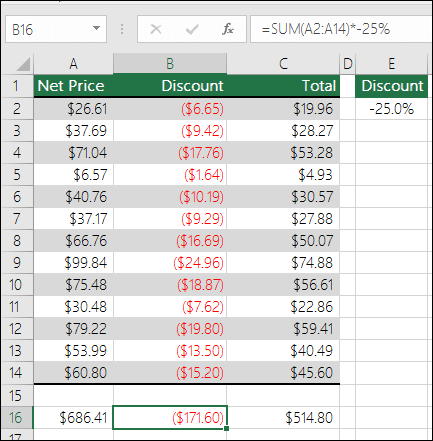Select the -25.0% discount cell
433x441 pixels.
391,109
